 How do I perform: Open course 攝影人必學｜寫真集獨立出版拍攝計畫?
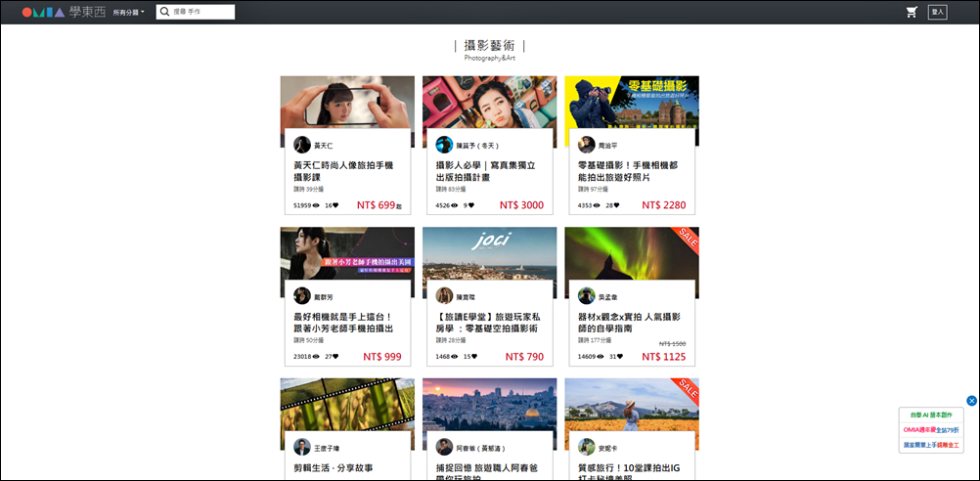(x=485, y=171)
